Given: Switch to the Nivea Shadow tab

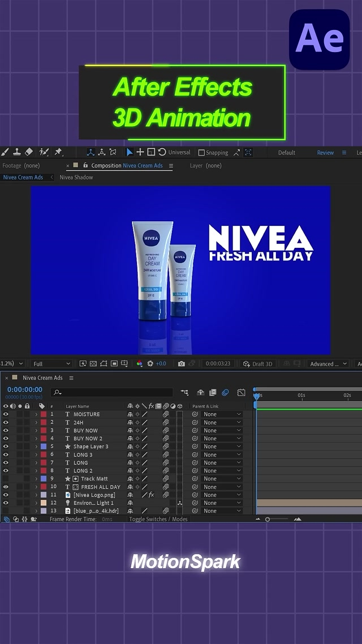Looking at the screenshot, I should pyautogui.click(x=76, y=177).
